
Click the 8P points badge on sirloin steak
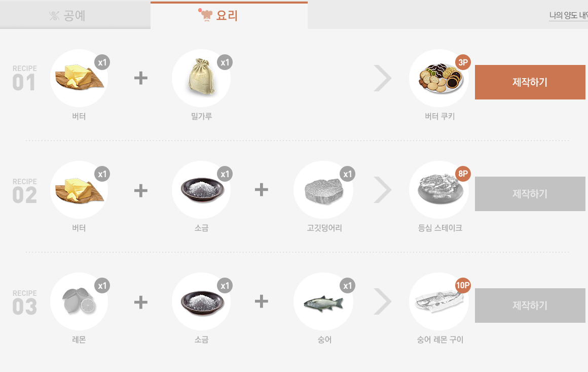[463, 174]
